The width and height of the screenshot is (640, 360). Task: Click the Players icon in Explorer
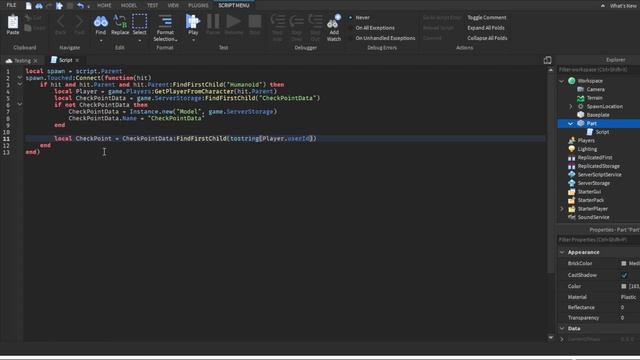(571, 140)
